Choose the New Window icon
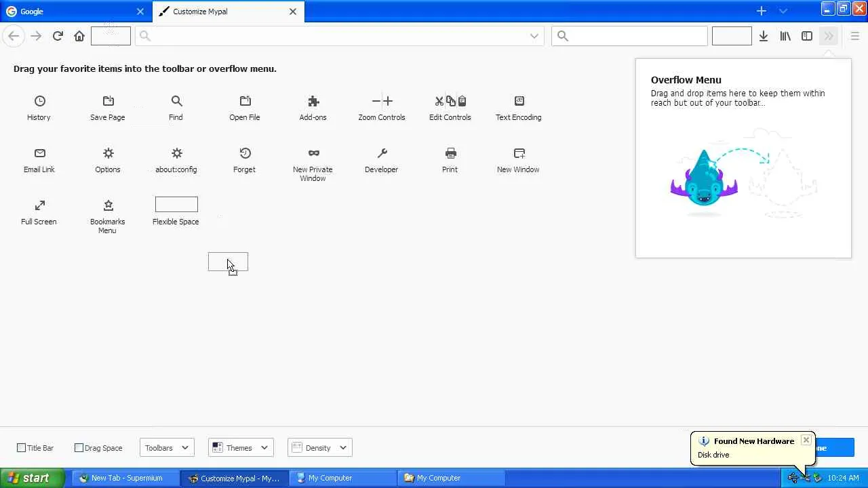Image resolution: width=868 pixels, height=488 pixels. (x=519, y=153)
